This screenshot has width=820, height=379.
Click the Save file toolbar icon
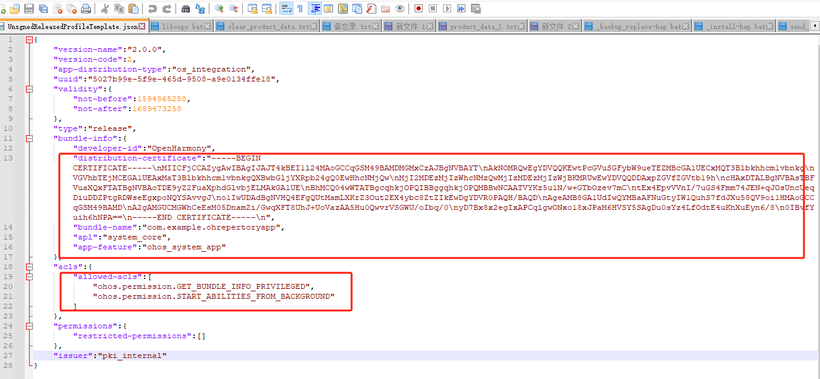29,9
